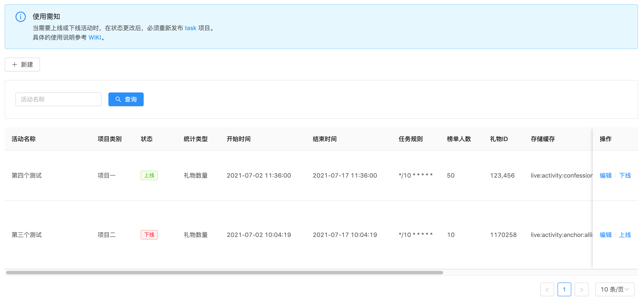Click 礼物数量 in 第三个测试 row

[x=196, y=235]
